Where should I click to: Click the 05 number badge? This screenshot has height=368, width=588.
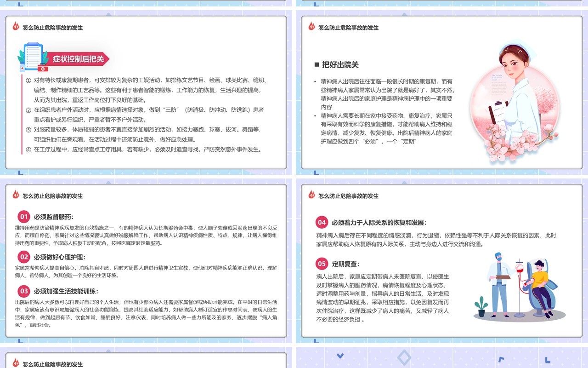point(322,264)
